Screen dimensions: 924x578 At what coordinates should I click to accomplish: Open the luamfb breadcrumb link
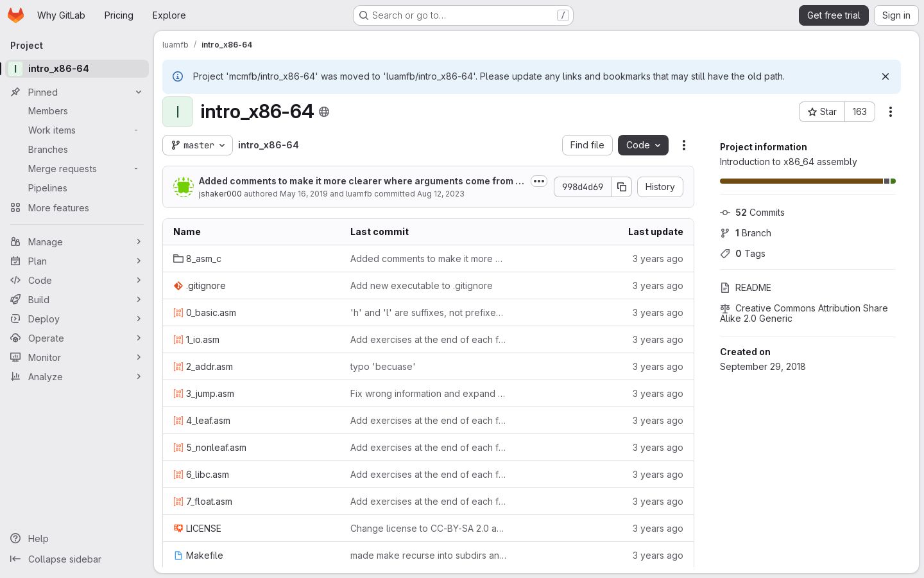coord(175,45)
